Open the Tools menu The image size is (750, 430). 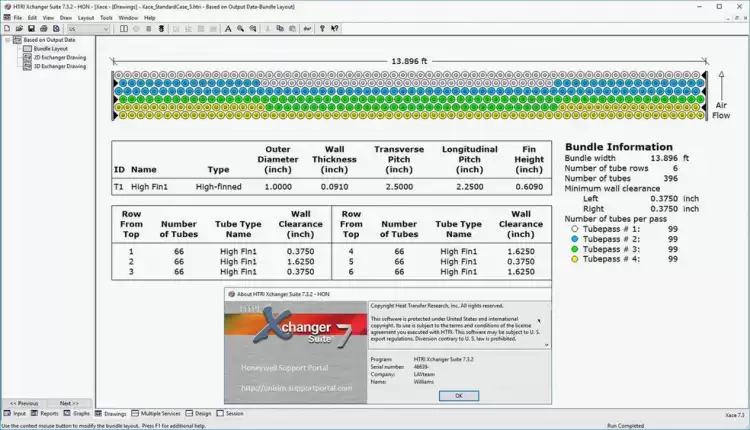[106, 18]
